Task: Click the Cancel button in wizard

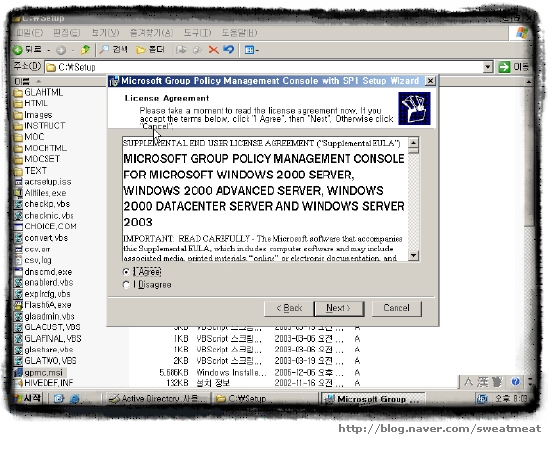Action: click(x=397, y=309)
